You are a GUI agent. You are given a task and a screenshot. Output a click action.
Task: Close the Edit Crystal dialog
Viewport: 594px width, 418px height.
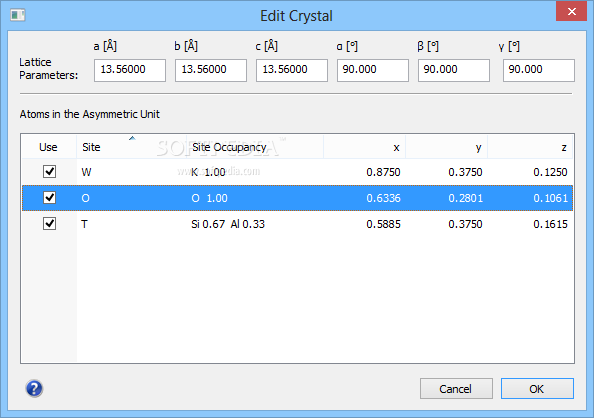571,11
